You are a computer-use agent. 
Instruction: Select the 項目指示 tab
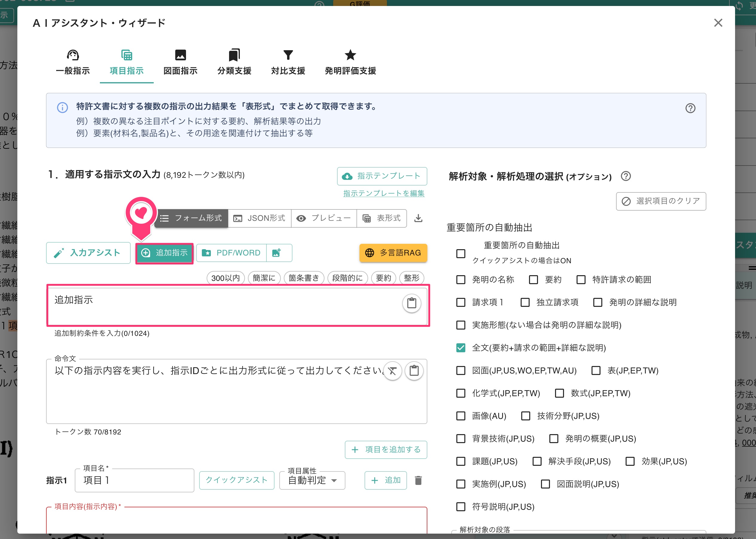tap(126, 63)
